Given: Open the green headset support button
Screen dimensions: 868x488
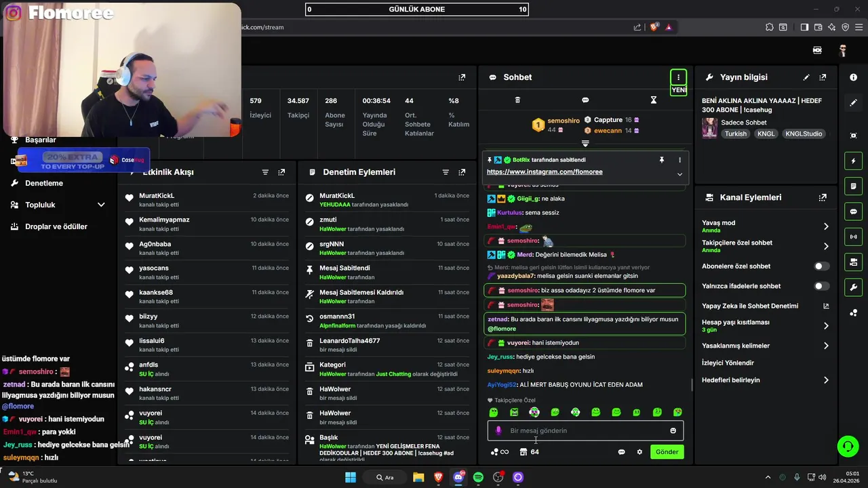Looking at the screenshot, I should (x=848, y=446).
